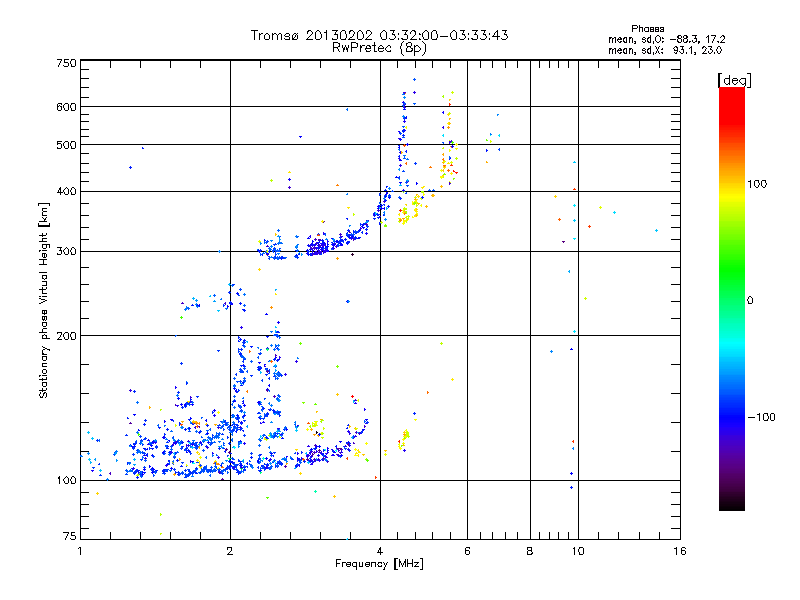Viewport: 800px width, 600px height.
Task: Click the 'Stationary phase Virtual Height [km]' axis label
Action: tap(44, 301)
